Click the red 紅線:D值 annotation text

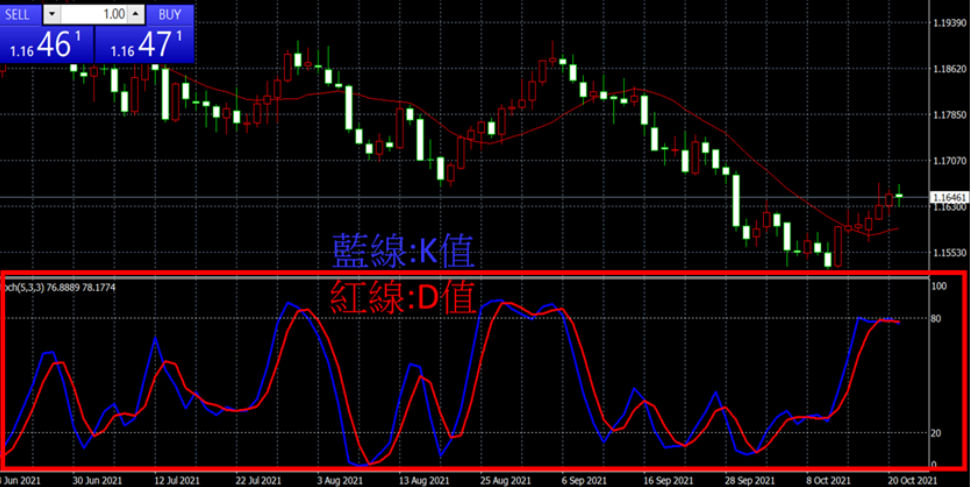pyautogui.click(x=401, y=295)
